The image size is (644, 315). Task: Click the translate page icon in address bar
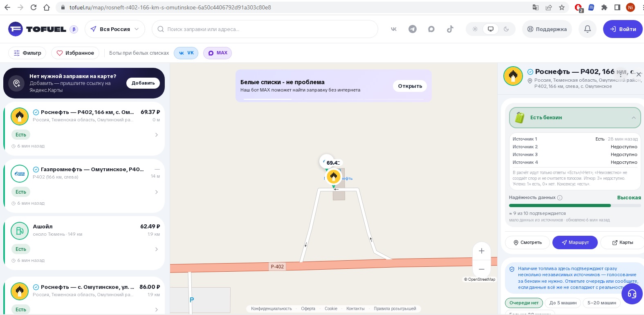click(536, 7)
